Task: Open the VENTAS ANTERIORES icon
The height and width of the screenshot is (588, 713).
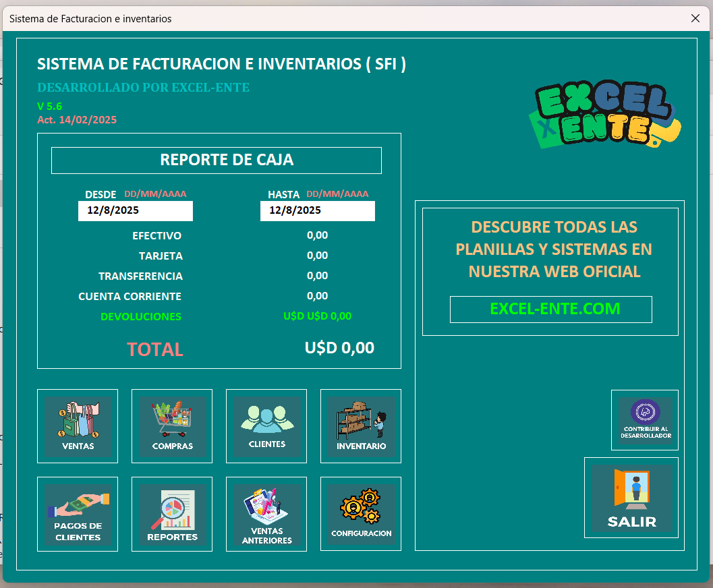Action: [x=266, y=513]
